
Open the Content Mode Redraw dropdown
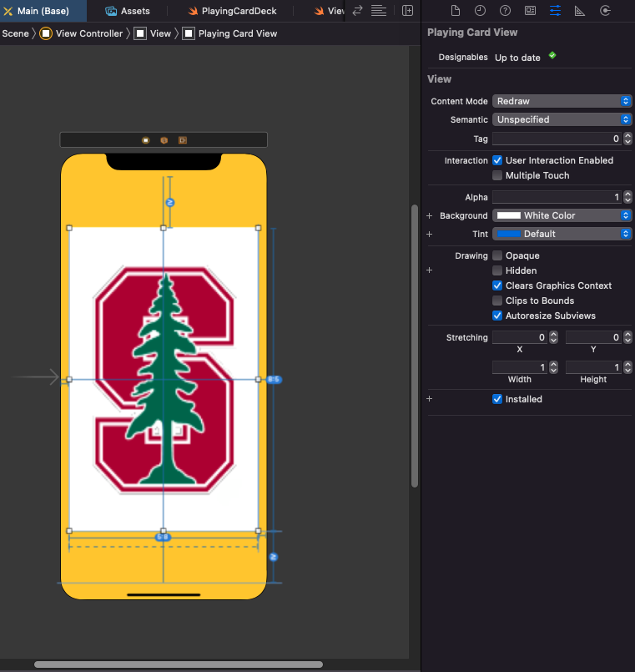(562, 101)
